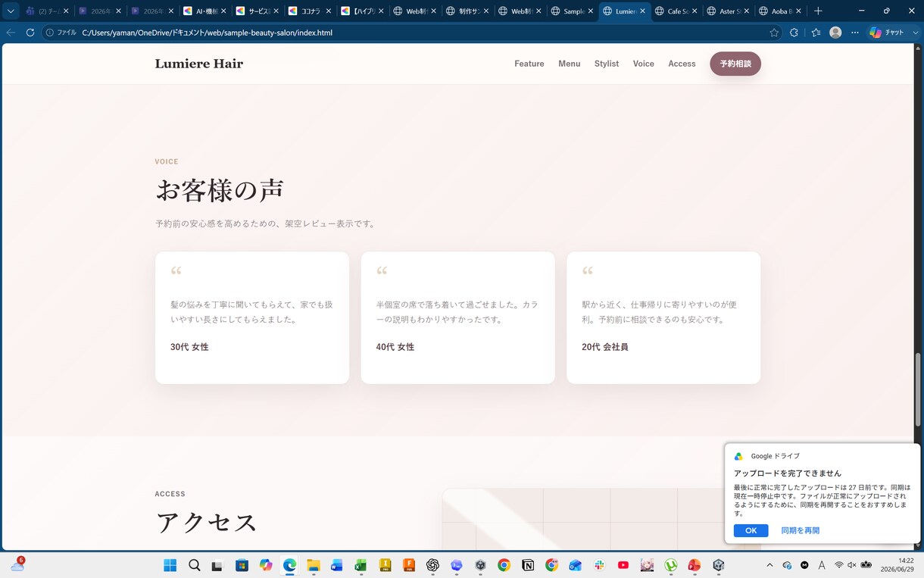The image size is (924, 578).
Task: Click the アクセス heading
Action: (207, 523)
